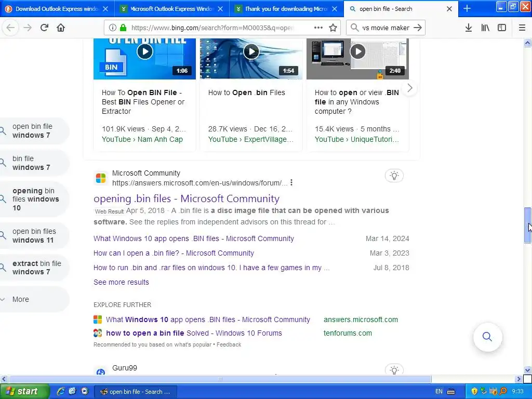Click the floating round search button
The height and width of the screenshot is (399, 532).
[487, 337]
